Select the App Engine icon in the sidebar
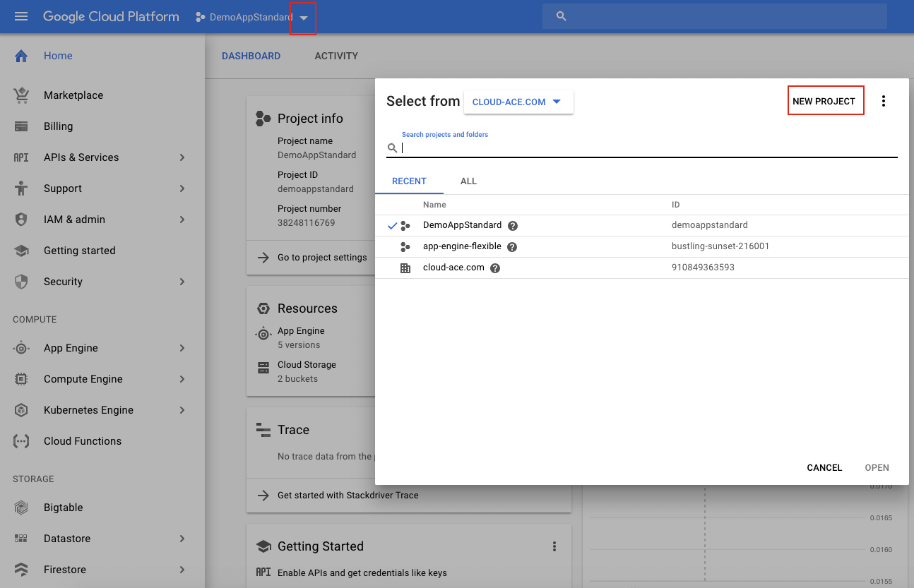 point(20,348)
